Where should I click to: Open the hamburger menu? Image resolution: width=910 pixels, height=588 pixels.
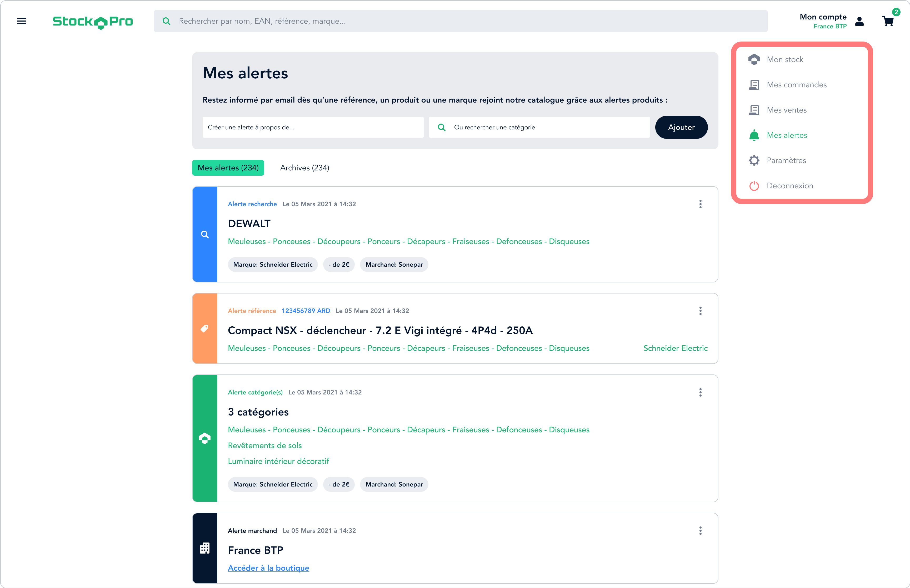(x=21, y=21)
